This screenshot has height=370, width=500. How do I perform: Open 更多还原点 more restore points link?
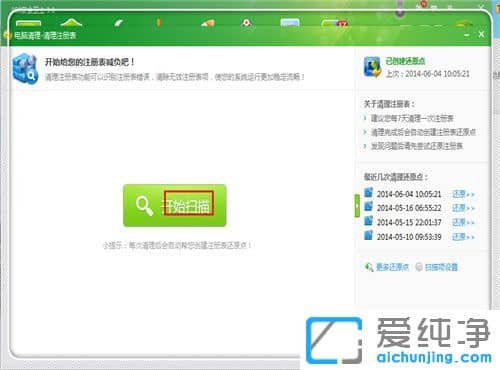(392, 267)
